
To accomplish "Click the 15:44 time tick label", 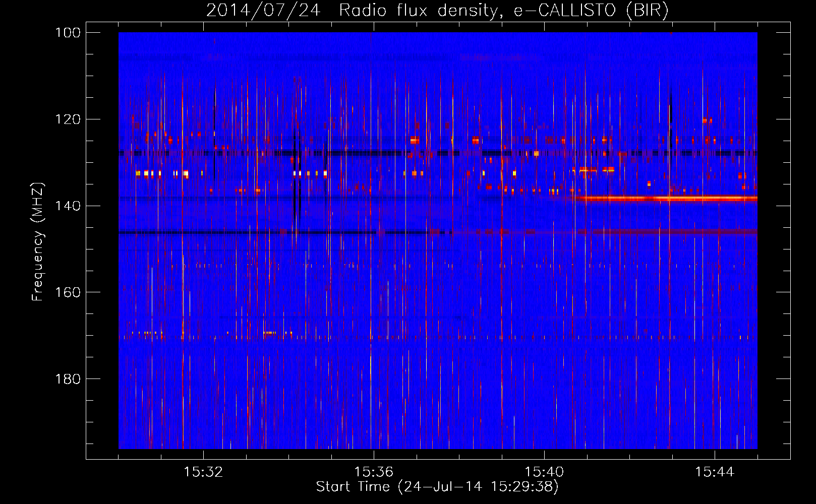I will [x=715, y=472].
